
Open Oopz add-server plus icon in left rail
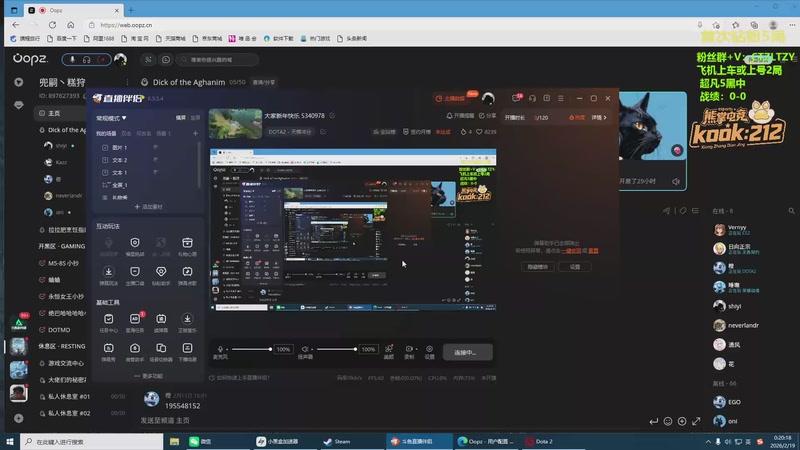pos(19,418)
